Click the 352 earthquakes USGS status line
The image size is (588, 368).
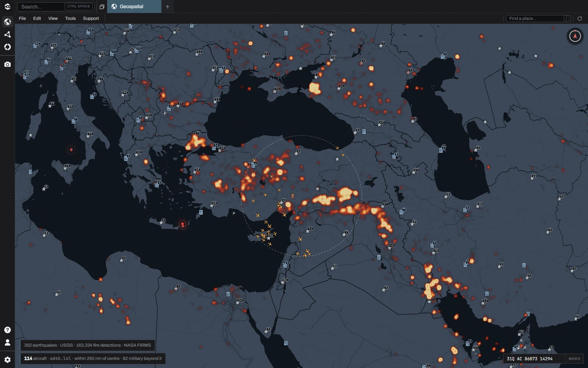point(87,345)
